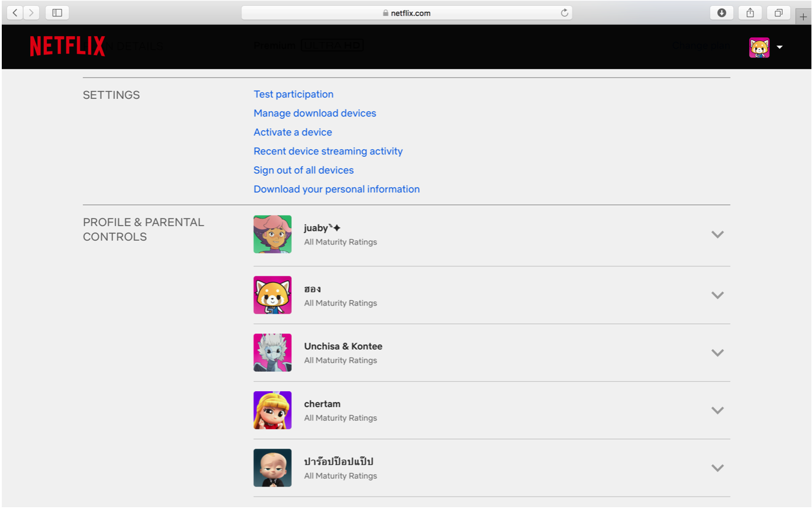The height and width of the screenshot is (509, 812).
Task: Click Safari's back navigation arrow
Action: coord(15,12)
